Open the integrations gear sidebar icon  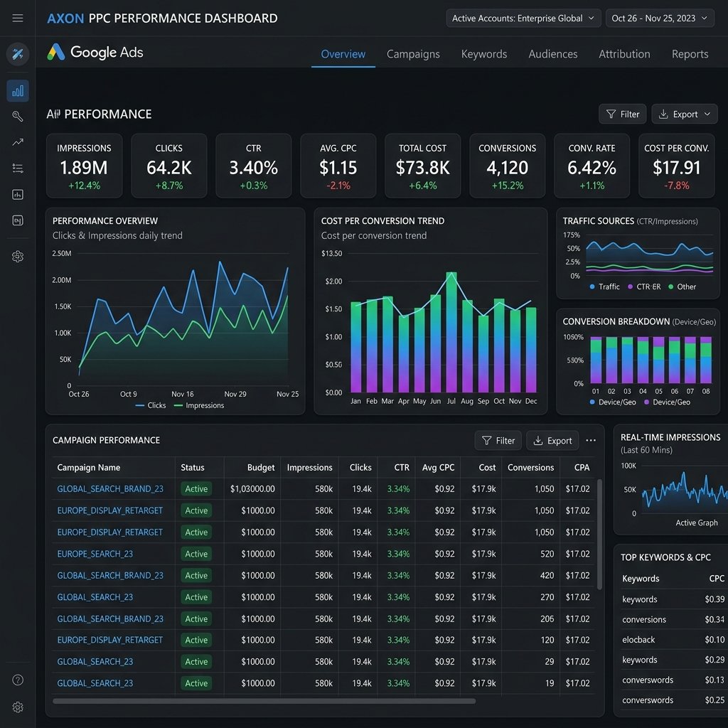point(18,256)
